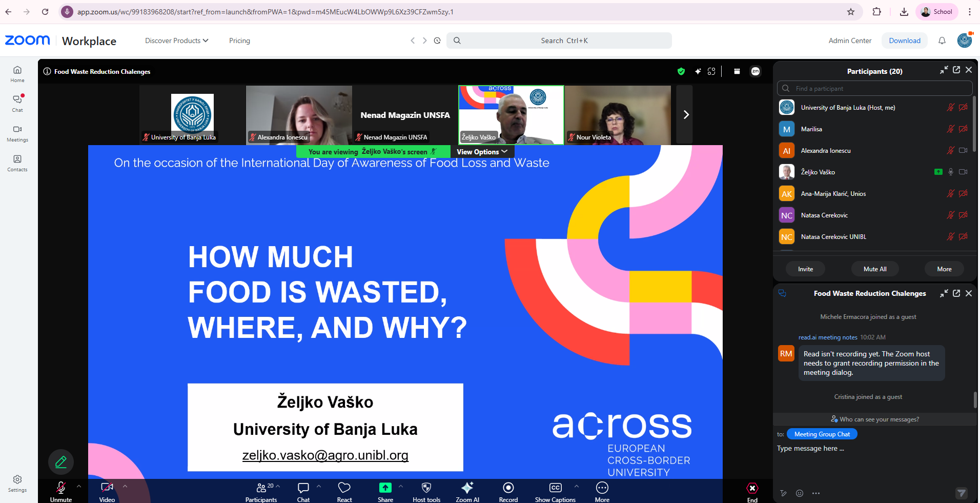The image size is (980, 503).
Task: Click the Zoom search box
Action: tap(559, 41)
